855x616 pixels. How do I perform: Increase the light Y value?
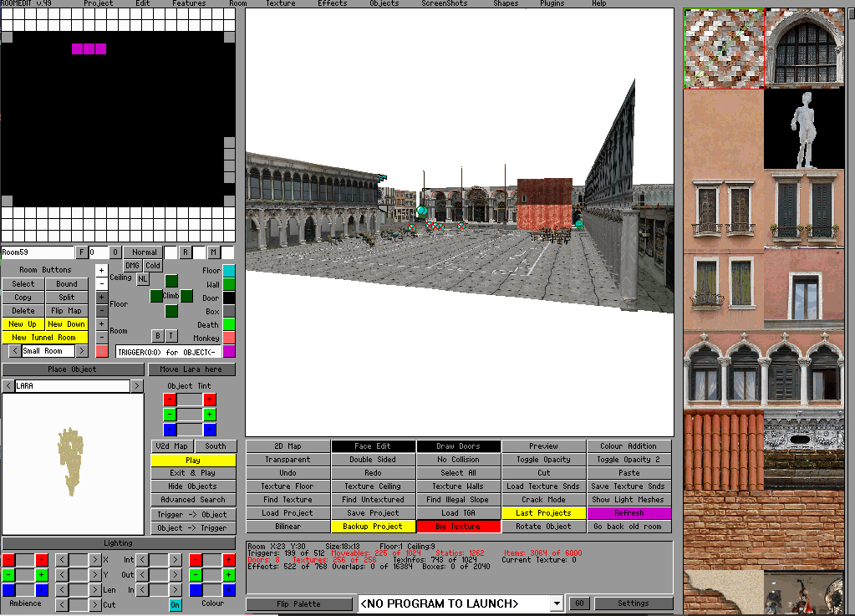click(x=94, y=574)
